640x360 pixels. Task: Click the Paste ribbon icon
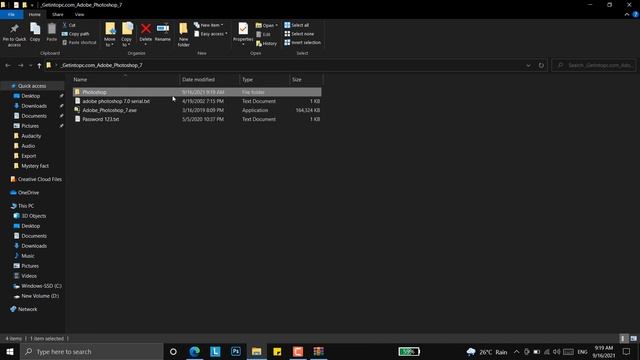(x=51, y=32)
